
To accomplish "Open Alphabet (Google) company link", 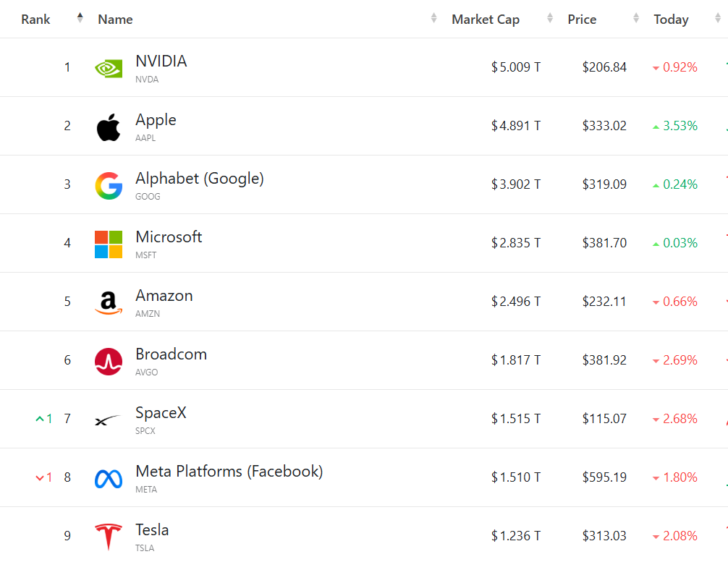I will pos(200,179).
